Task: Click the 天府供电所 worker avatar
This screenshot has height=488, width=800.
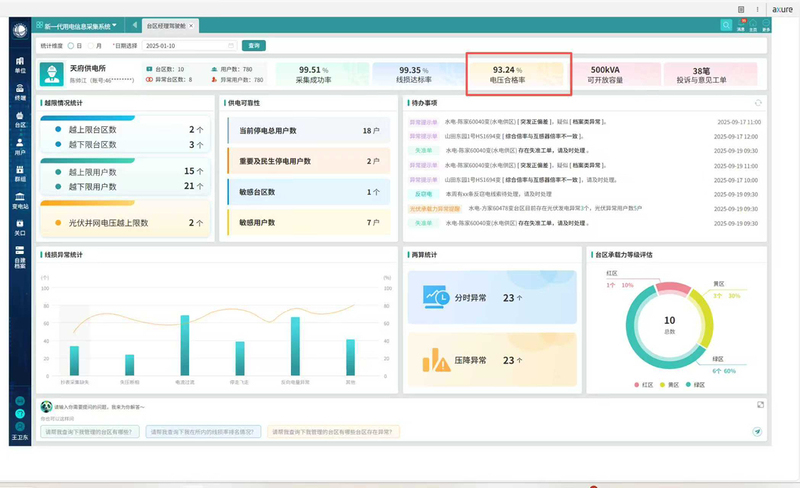Action: tap(52, 74)
